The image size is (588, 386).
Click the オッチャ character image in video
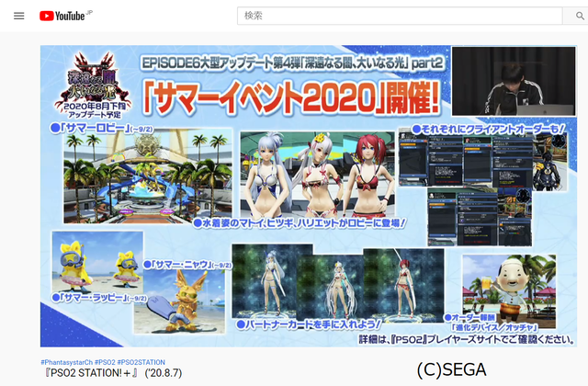coord(509,291)
